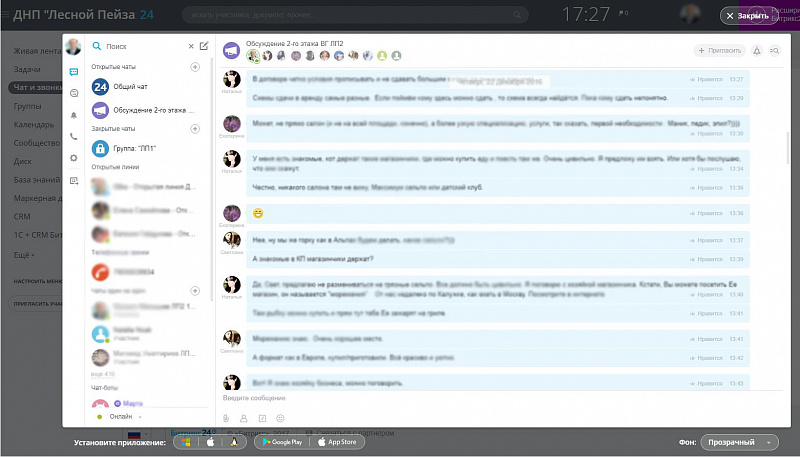
Task: Click the 17:27 clock in portal header
Action: point(586,14)
